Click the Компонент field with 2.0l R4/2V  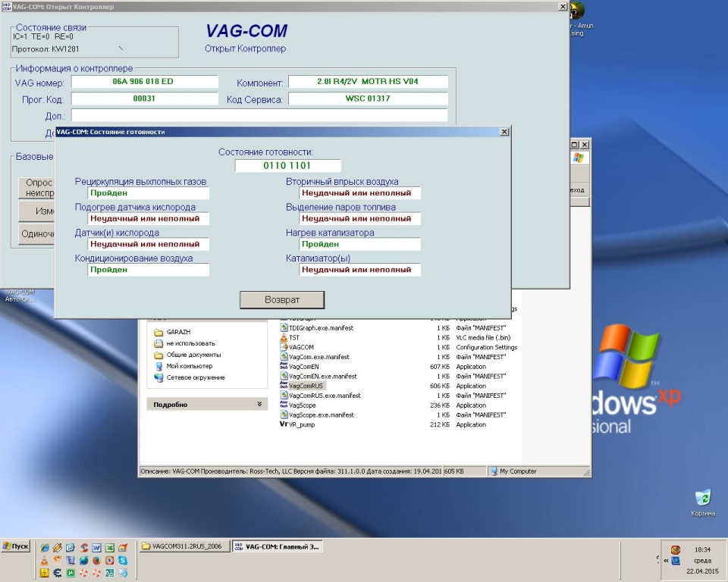(x=368, y=82)
